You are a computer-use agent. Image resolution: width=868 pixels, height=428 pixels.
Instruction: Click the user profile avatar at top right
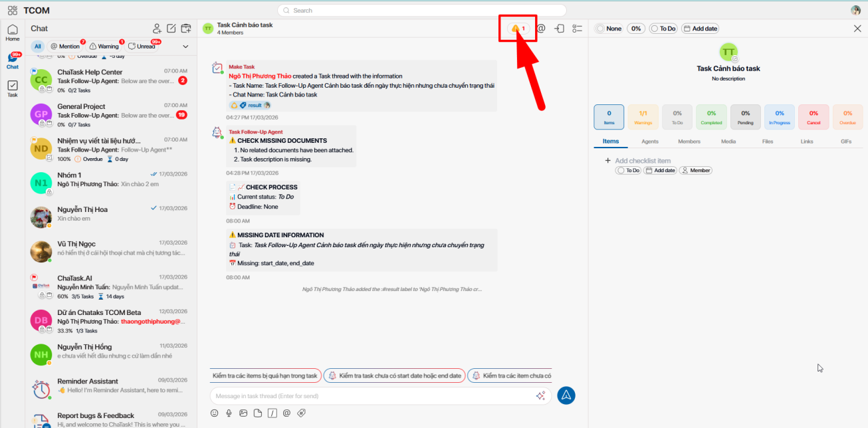pos(856,10)
